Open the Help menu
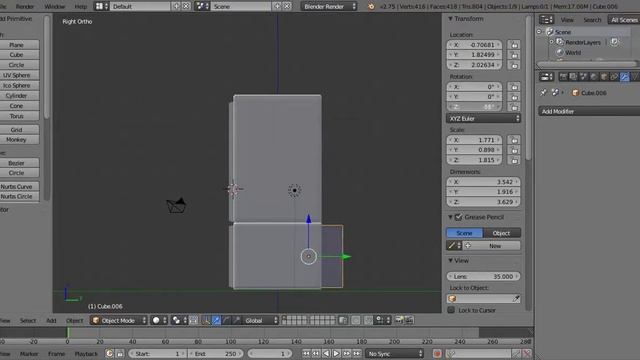The height and width of the screenshot is (360, 640). pos(80,6)
